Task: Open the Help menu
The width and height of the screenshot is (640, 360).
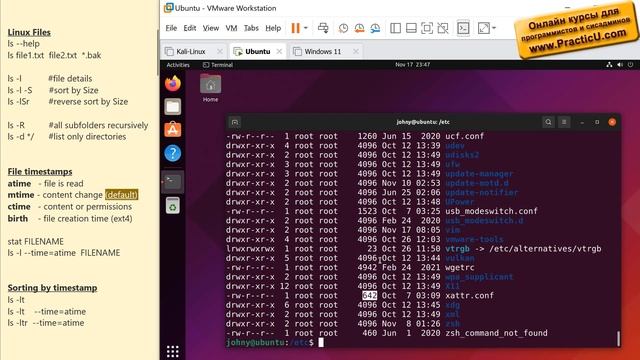Action: pyautogui.click(x=273, y=28)
